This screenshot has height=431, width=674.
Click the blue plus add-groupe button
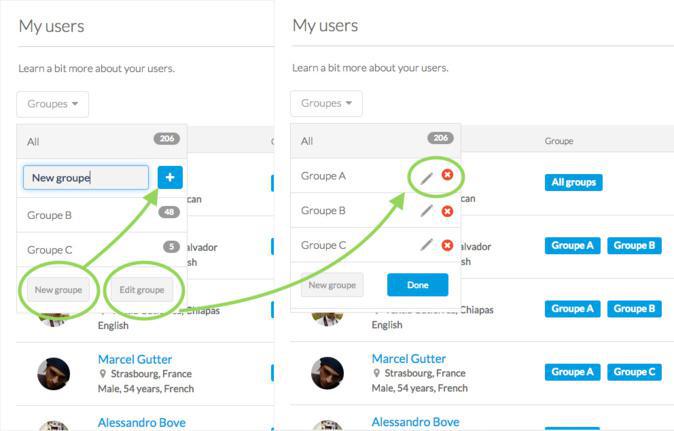(x=170, y=178)
